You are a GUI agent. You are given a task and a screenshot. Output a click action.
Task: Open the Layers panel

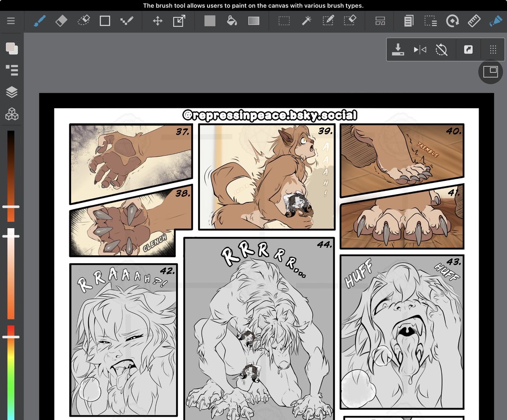(x=12, y=92)
